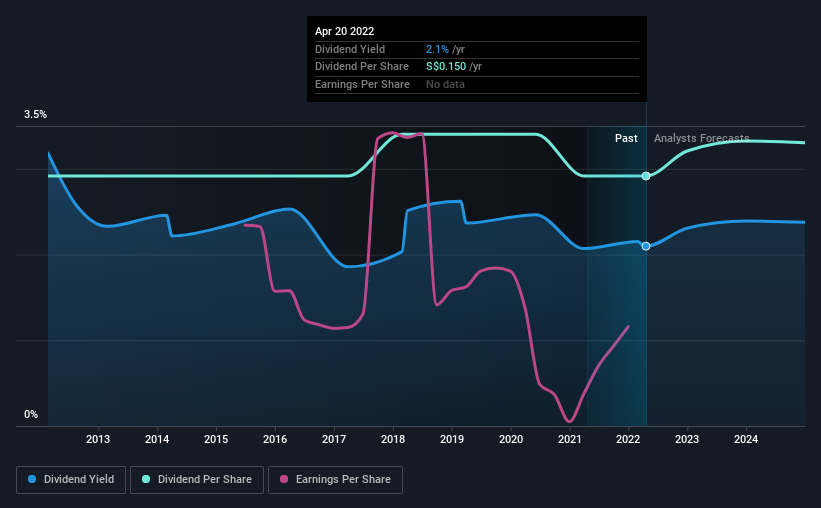Click the teal data point marker on dividend per share line

pos(646,176)
